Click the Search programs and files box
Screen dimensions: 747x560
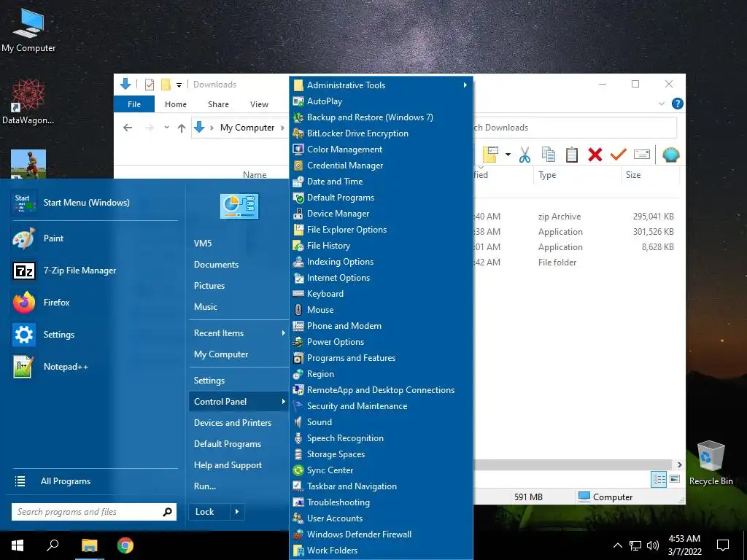(x=94, y=512)
